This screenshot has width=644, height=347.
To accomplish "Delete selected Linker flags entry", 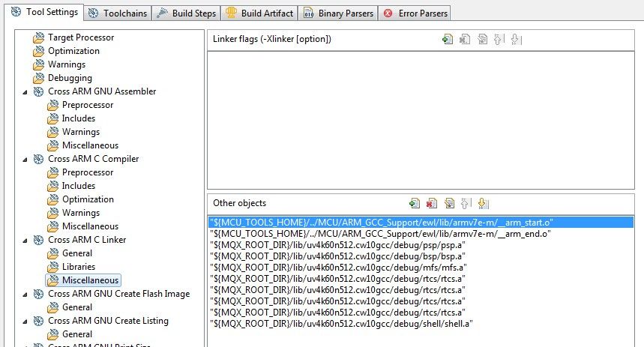I will 465,40.
